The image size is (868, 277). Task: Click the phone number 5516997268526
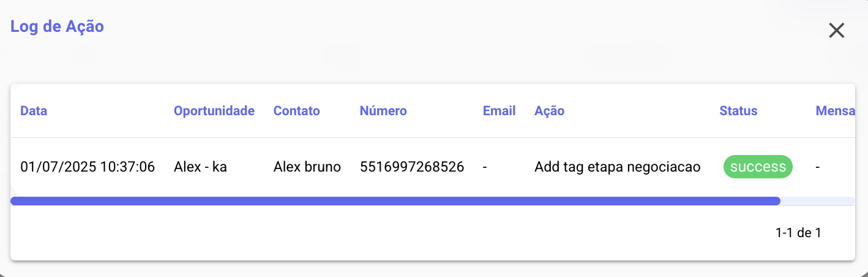click(x=412, y=167)
